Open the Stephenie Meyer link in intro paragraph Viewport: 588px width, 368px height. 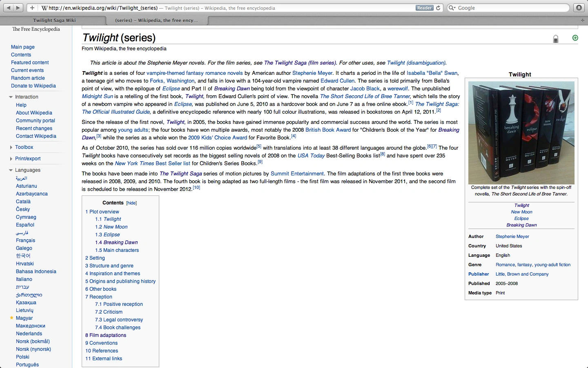312,73
